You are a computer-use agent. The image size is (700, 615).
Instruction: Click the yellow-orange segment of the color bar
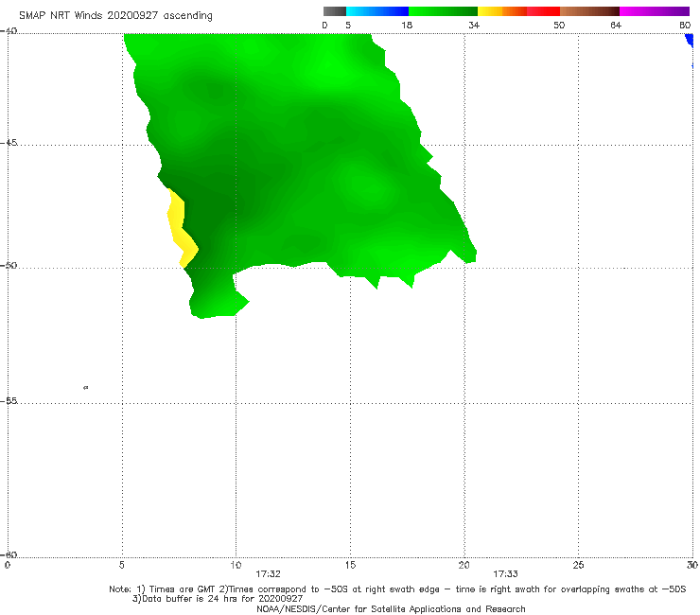click(x=502, y=11)
